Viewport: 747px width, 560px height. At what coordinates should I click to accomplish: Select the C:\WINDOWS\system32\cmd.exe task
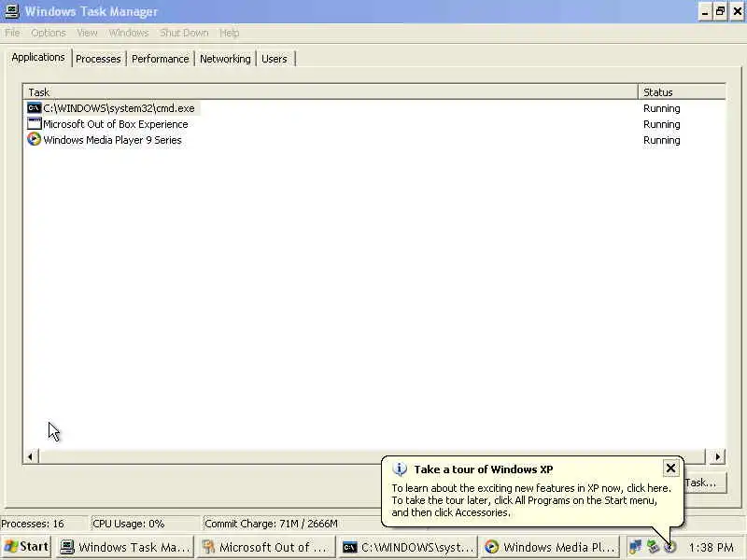pyautogui.click(x=119, y=108)
